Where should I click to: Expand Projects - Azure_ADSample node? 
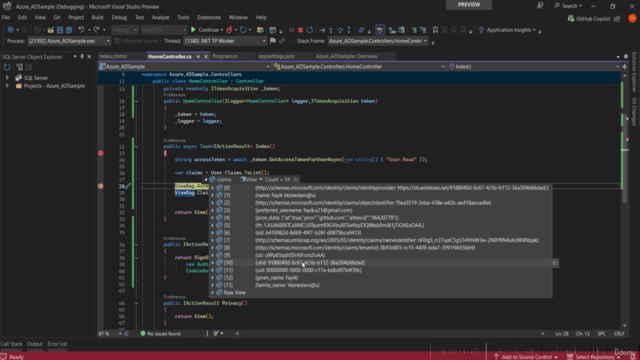pyautogui.click(x=7, y=86)
